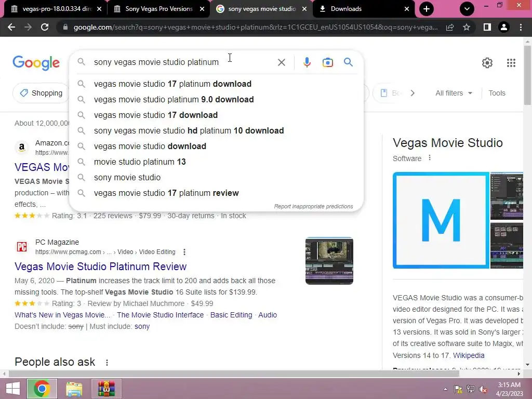This screenshot has height=399, width=532.
Task: Click the browser back arrow
Action: click(11, 27)
